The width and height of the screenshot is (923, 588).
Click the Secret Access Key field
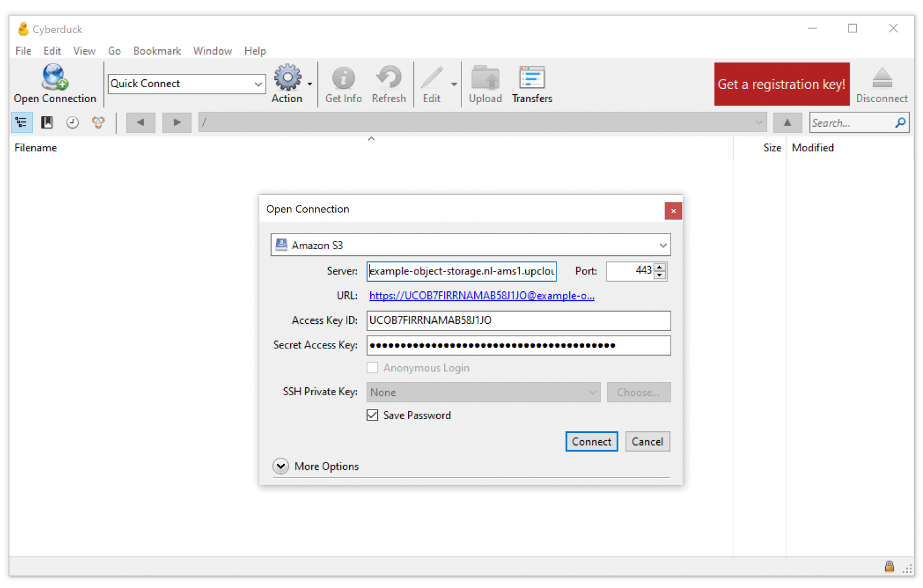click(519, 345)
